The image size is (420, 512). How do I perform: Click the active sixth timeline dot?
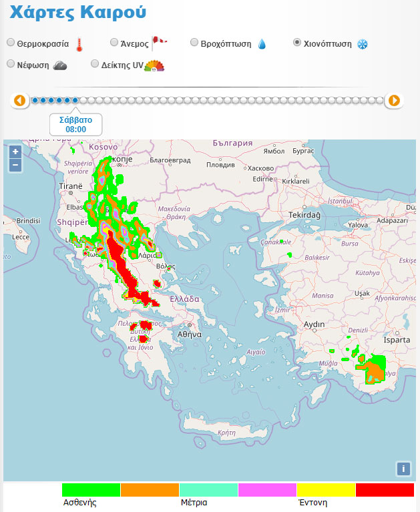point(75,100)
